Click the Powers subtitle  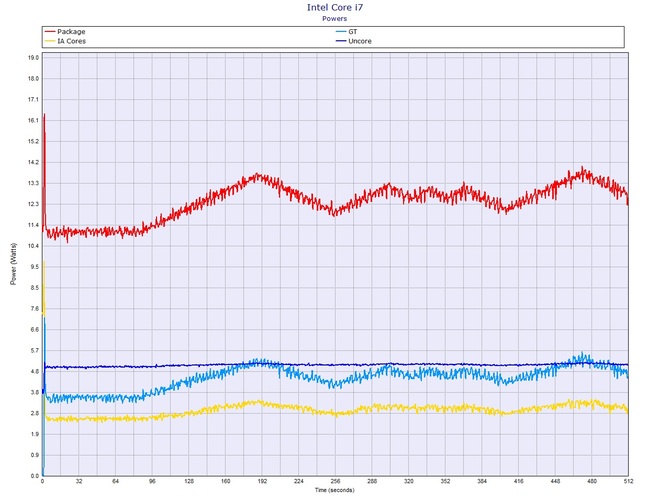click(335, 18)
